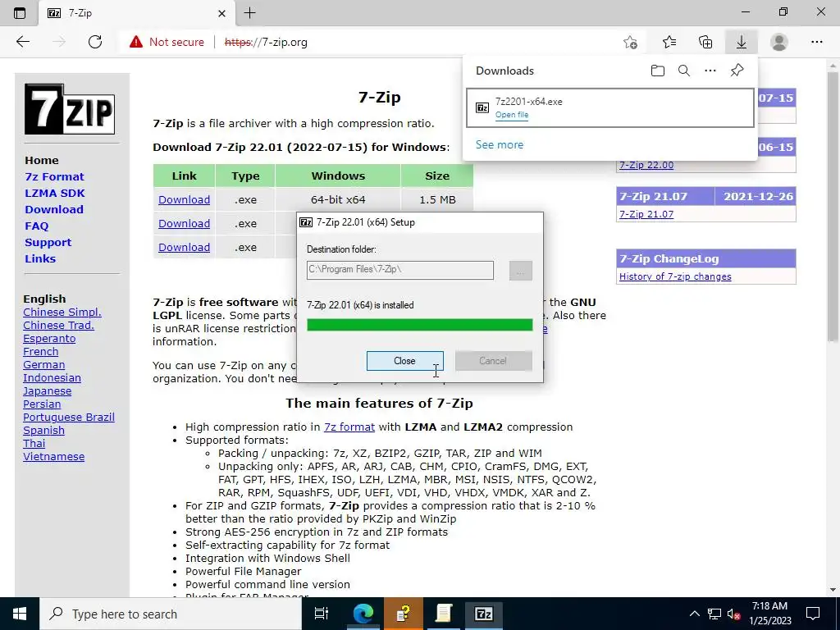Viewport: 840px width, 630px height.
Task: Show hidden system tray icons
Action: point(694,614)
